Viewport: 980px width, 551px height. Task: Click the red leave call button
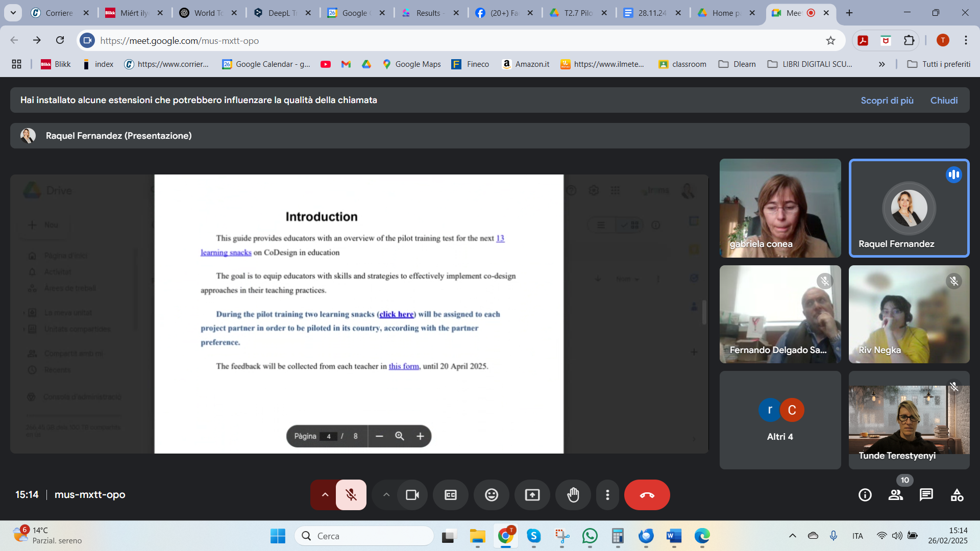pyautogui.click(x=647, y=495)
